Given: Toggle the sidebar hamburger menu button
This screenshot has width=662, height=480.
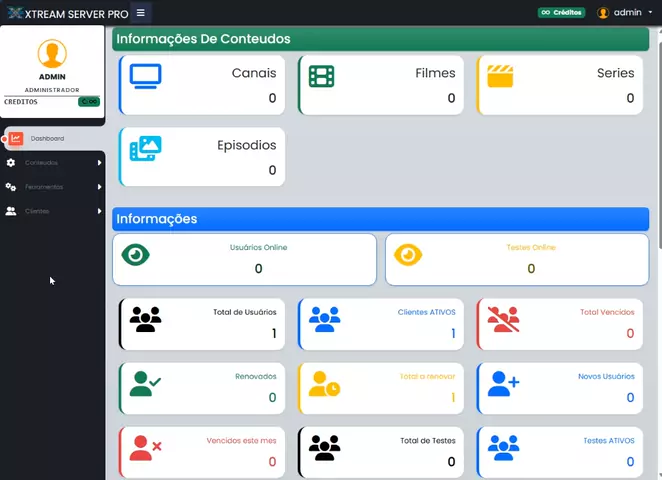Looking at the screenshot, I should (141, 13).
